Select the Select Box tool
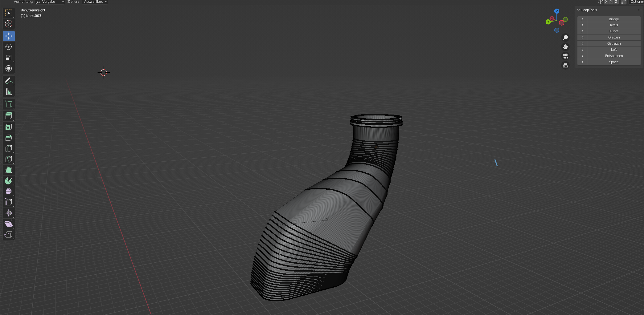Screen dimensions: 644x315 click(9, 13)
